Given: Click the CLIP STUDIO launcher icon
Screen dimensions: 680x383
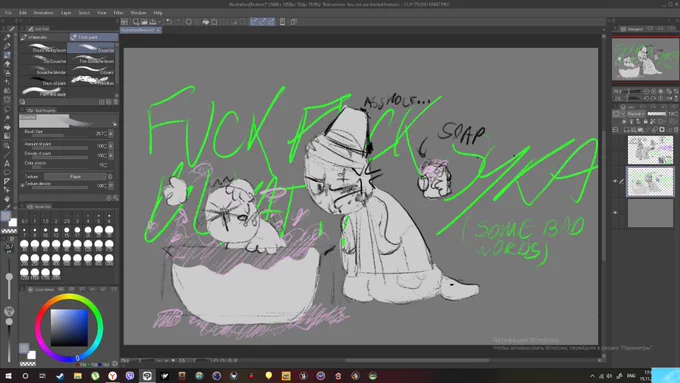Looking at the screenshot, I should pyautogui.click(x=125, y=22).
